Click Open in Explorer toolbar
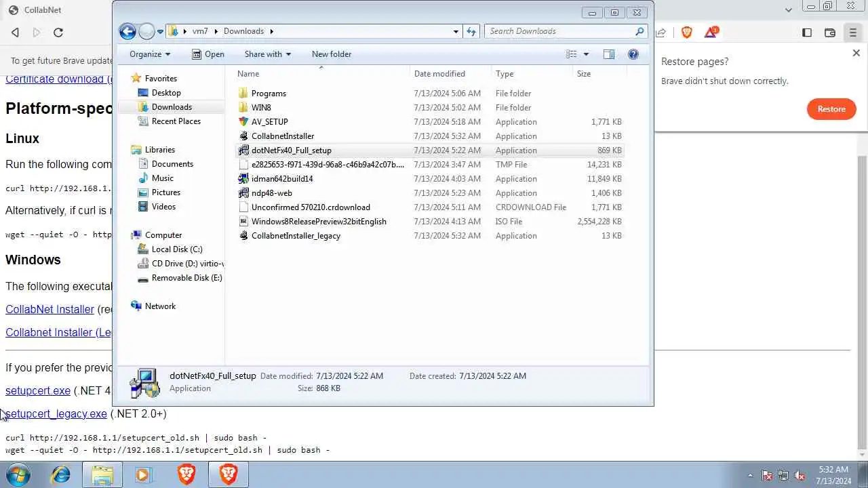This screenshot has width=868, height=488. [x=208, y=54]
